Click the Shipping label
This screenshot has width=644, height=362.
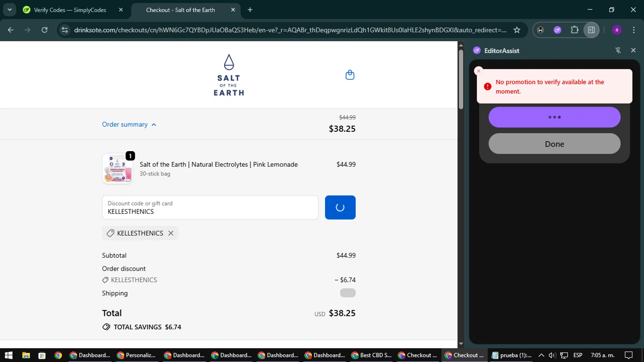[x=115, y=293]
